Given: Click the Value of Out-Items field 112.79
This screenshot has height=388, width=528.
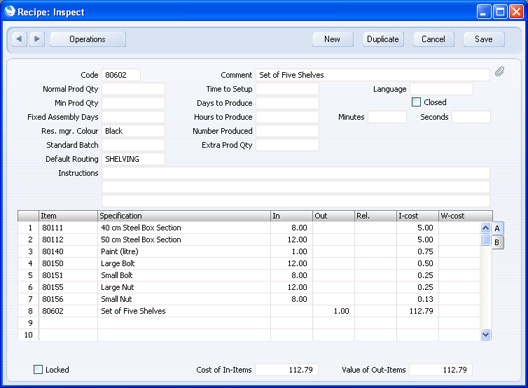Looking at the screenshot, I should point(441,369).
